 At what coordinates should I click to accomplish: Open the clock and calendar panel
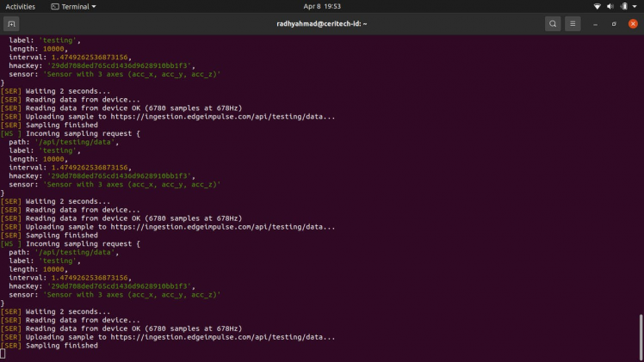pyautogui.click(x=322, y=6)
